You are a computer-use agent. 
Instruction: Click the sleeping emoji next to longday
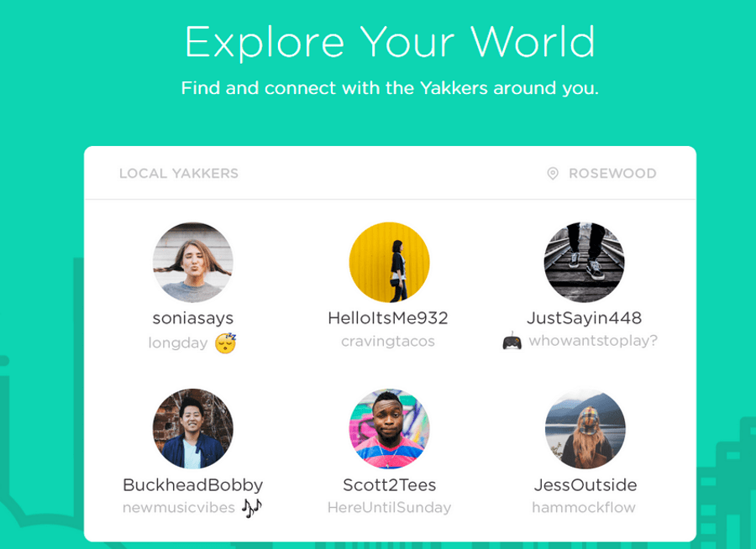coord(225,342)
